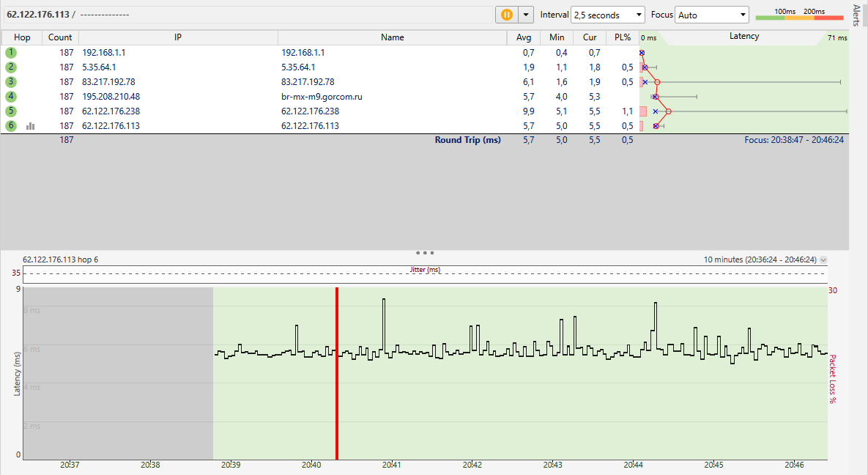Click the Avg column header
868x475 pixels.
523,37
